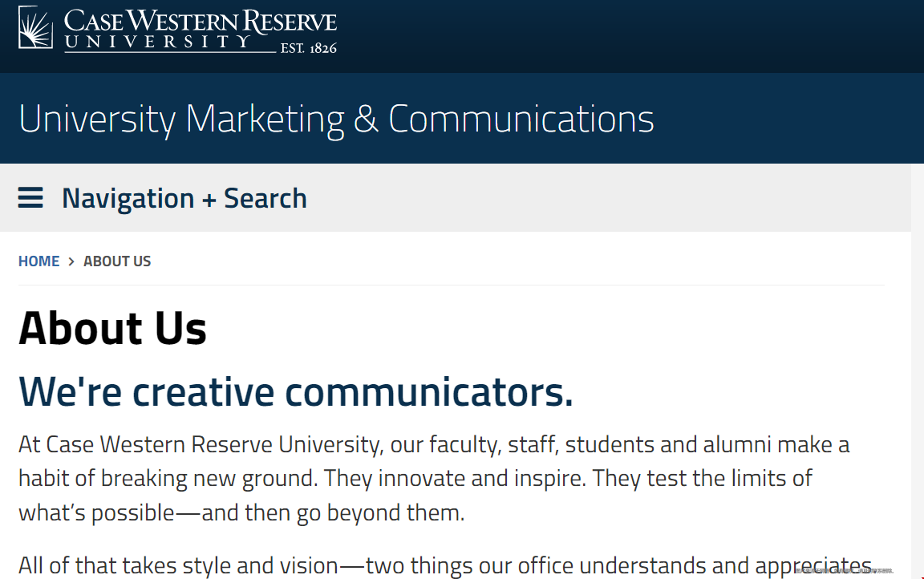Click the CWRU sunburst logo icon
This screenshot has width=924, height=579.
click(x=36, y=27)
